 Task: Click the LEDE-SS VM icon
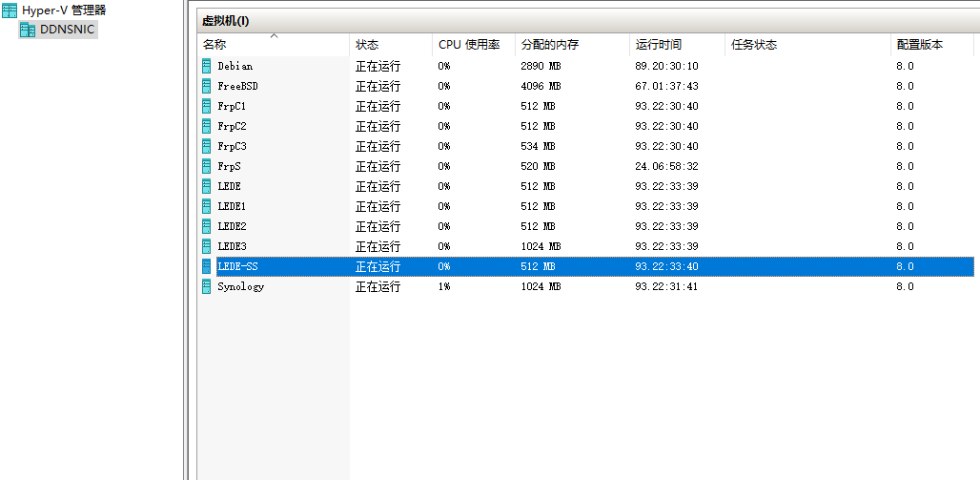pyautogui.click(x=207, y=266)
